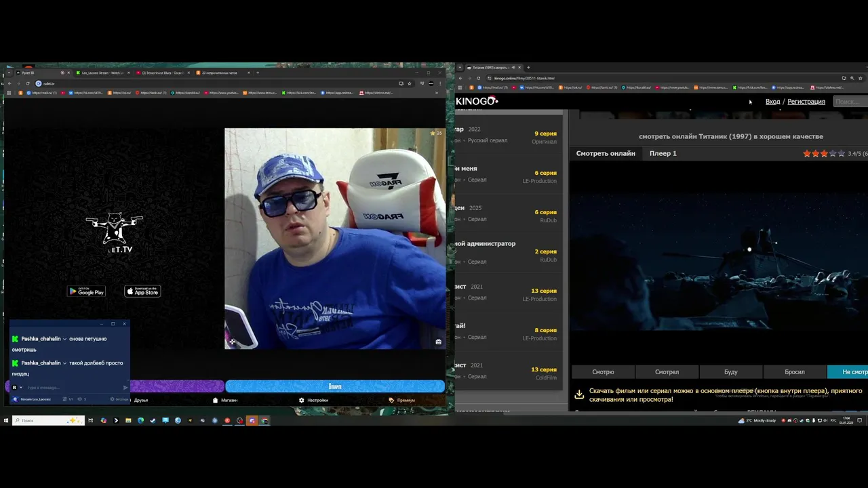868x488 pixels.
Task: Expand first Pashka_chahalin message chevron
Action: tap(65, 339)
